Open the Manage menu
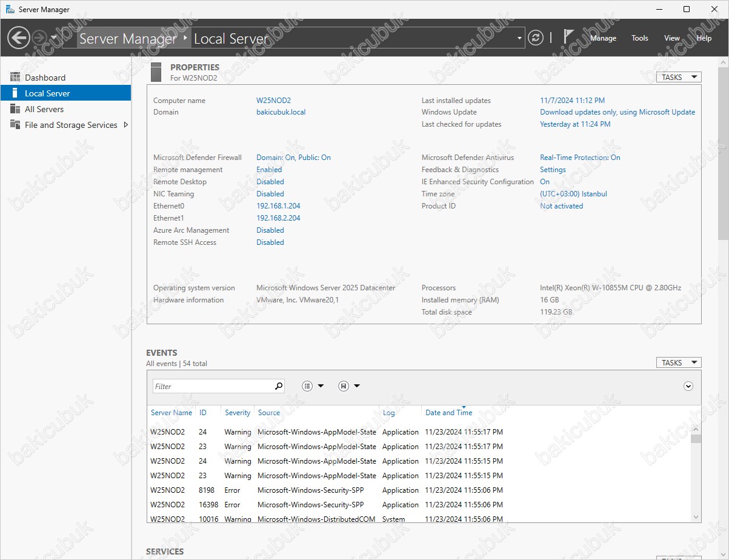This screenshot has height=560, width=729. pos(603,38)
